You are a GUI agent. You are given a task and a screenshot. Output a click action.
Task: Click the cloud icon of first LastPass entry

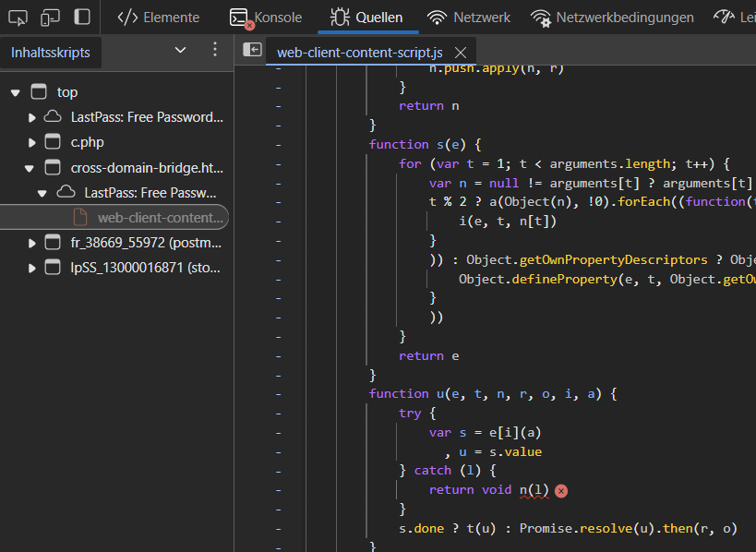coord(53,116)
